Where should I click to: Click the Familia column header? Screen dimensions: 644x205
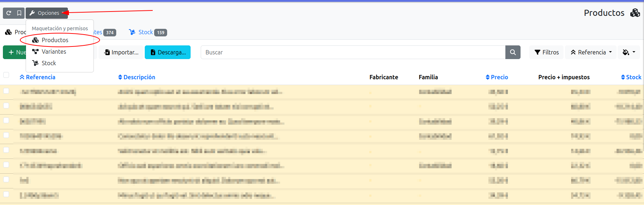click(428, 77)
